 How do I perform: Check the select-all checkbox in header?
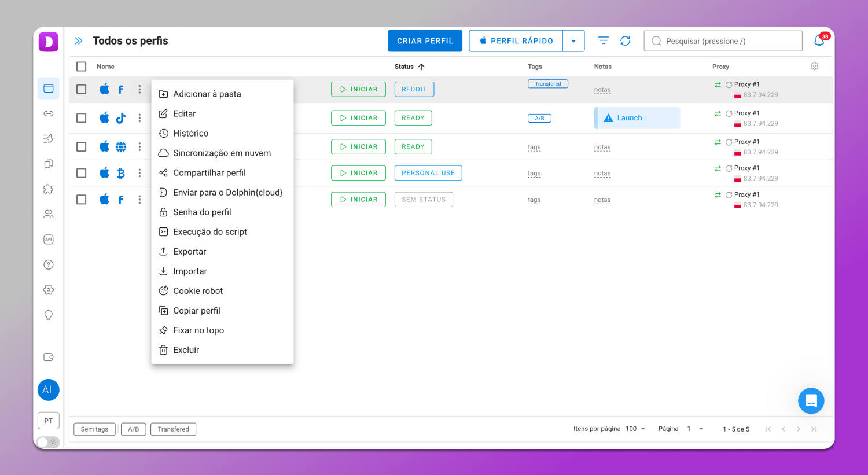pyautogui.click(x=82, y=67)
